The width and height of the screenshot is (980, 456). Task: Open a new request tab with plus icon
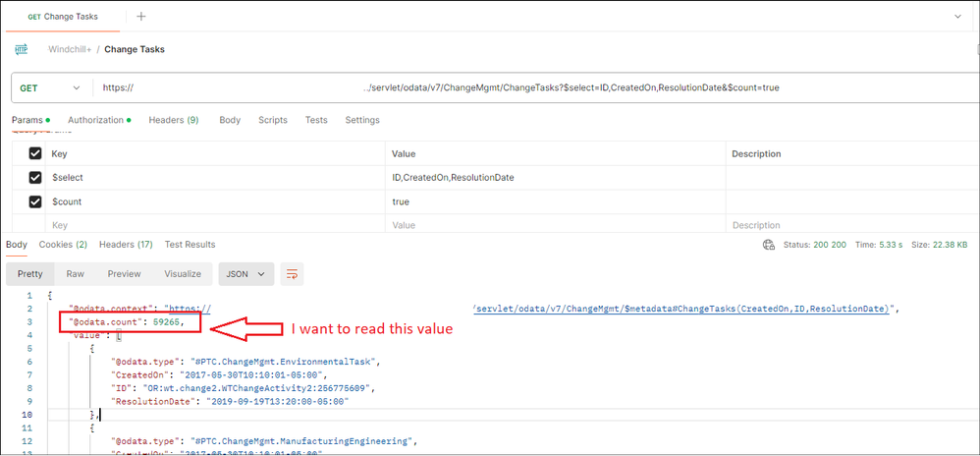(x=141, y=17)
